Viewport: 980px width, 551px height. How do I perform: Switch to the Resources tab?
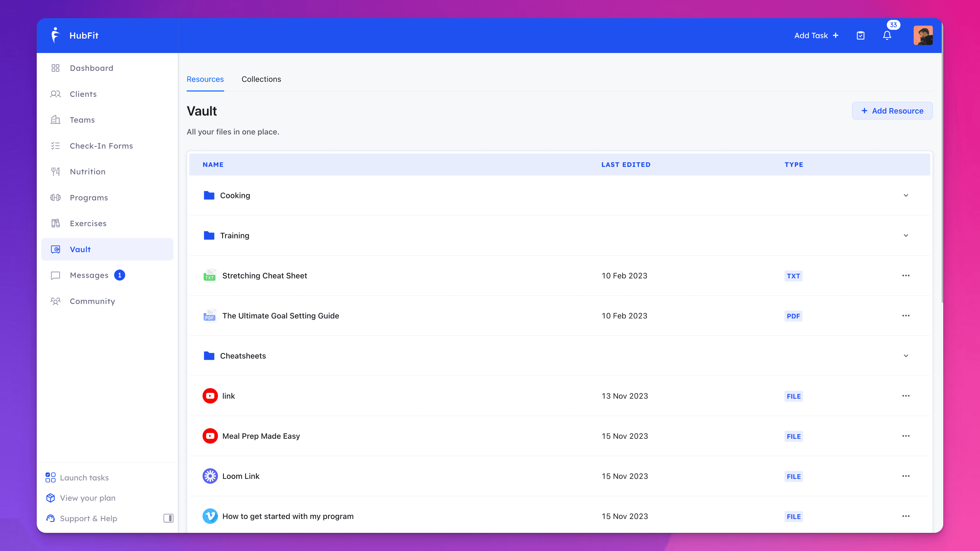205,79
